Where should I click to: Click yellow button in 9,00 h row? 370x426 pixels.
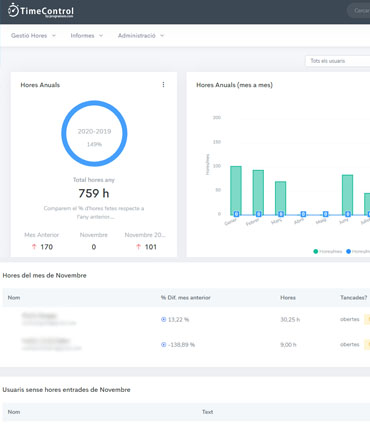click(x=367, y=344)
